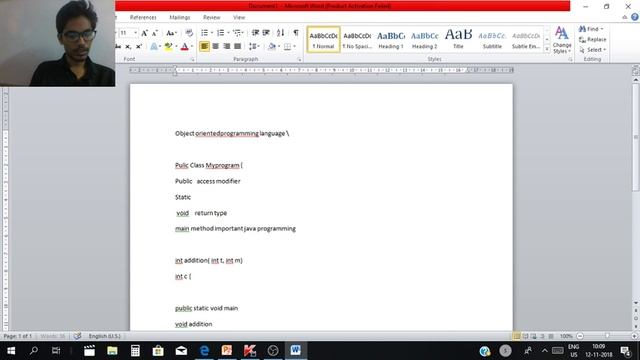Open the Font dialog launcher
This screenshot has width=640, height=360.
[x=193, y=60]
